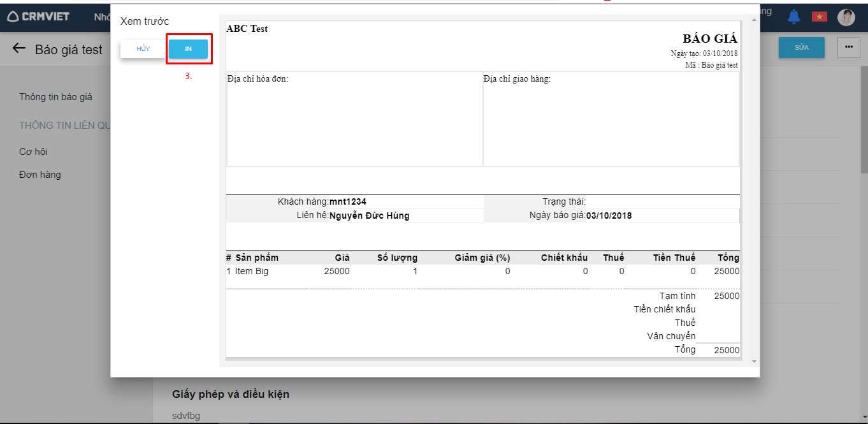Click the preview scrollbar up arrow

(x=755, y=20)
